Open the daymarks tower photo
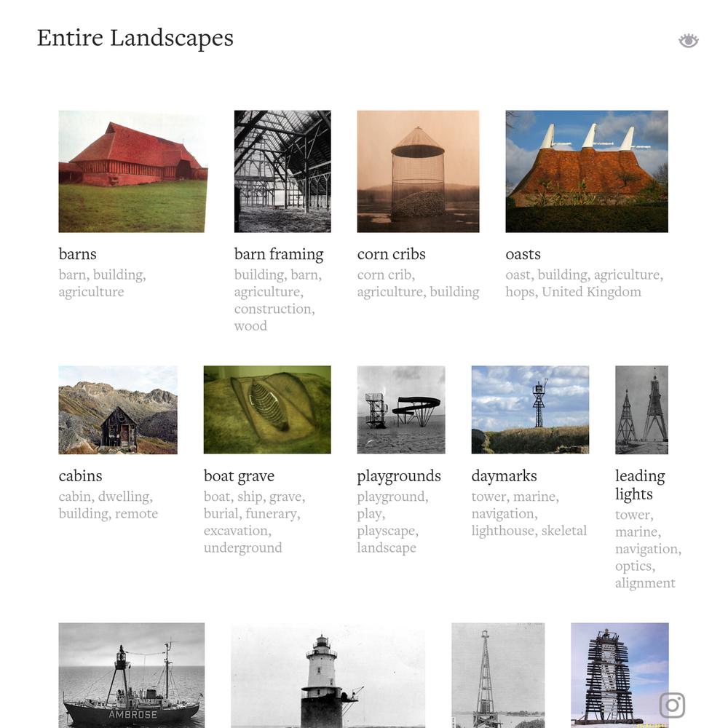This screenshot has width=728, height=728. tap(530, 409)
